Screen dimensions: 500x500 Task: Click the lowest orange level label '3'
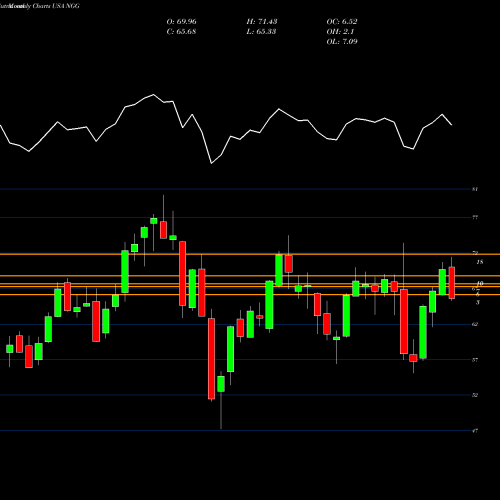click(478, 303)
